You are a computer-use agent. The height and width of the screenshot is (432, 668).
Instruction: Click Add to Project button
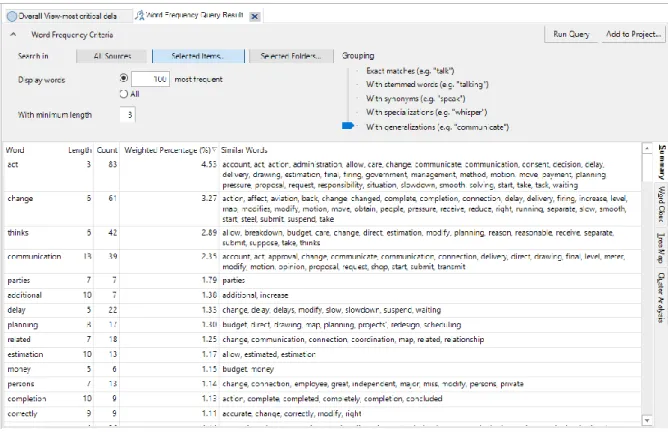[633, 34]
